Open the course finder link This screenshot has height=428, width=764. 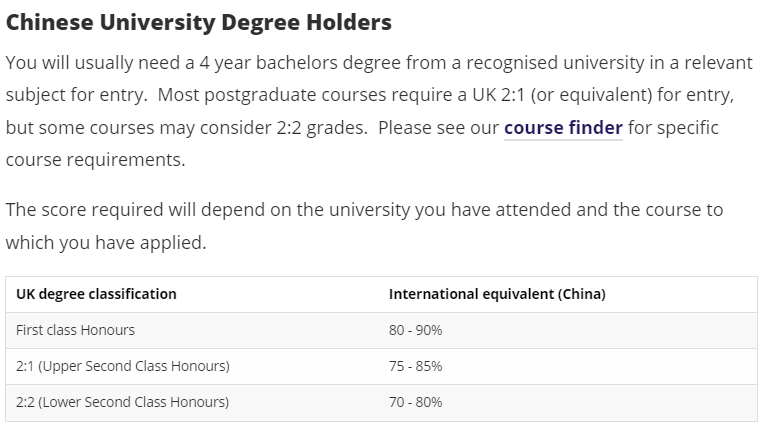tap(563, 128)
